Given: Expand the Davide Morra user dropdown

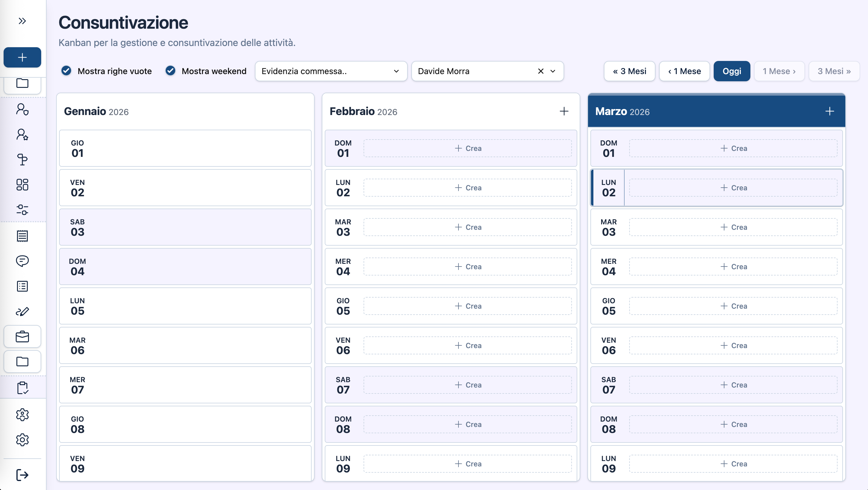Looking at the screenshot, I should 552,71.
